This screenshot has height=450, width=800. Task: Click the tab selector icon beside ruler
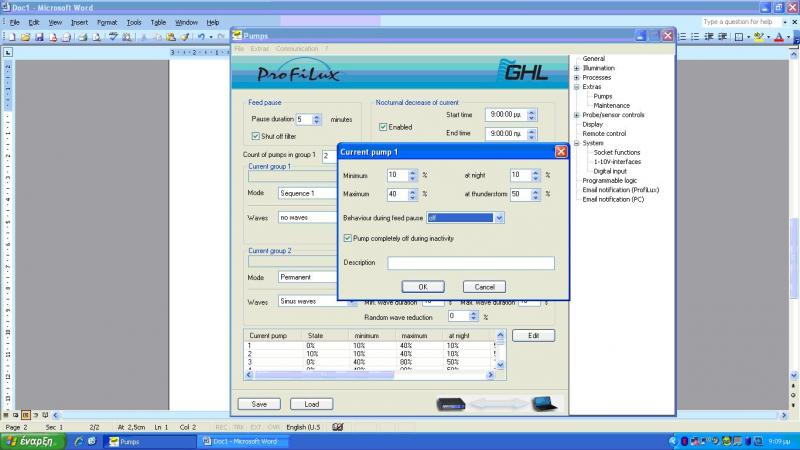(x=8, y=53)
